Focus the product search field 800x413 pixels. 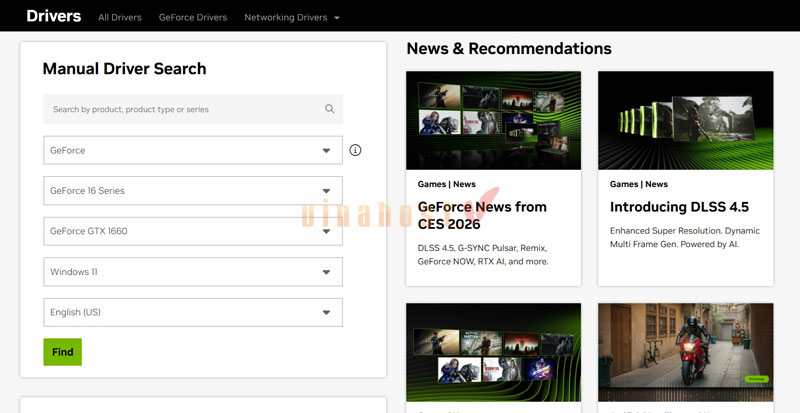(193, 109)
